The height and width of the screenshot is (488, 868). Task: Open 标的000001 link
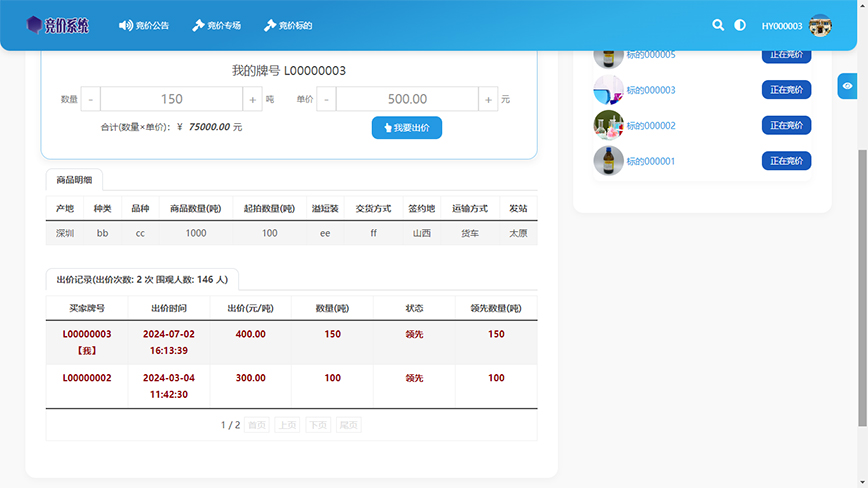tap(651, 161)
